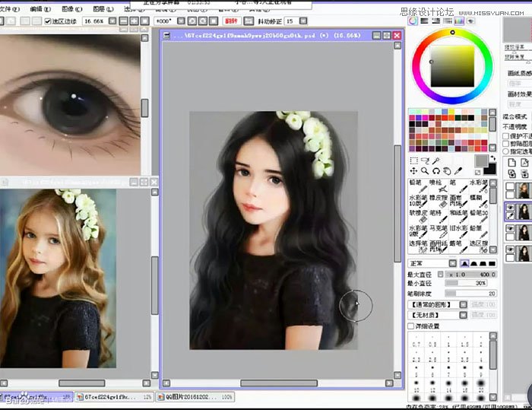Swap foreground and background colors
This screenshot has height=410, width=532.
[492, 158]
